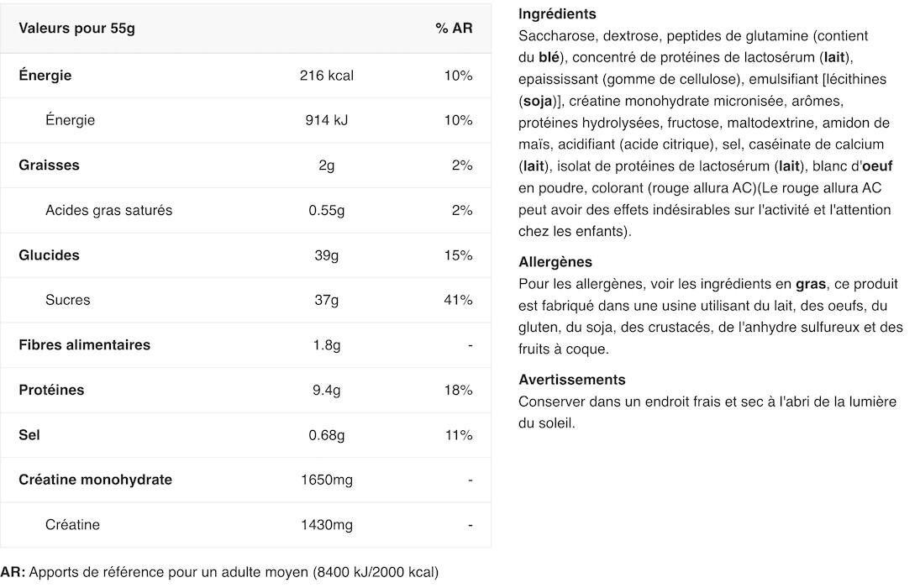This screenshot has height=588, width=920.
Task: Click the "9.4g" protein amount
Action: (x=326, y=390)
